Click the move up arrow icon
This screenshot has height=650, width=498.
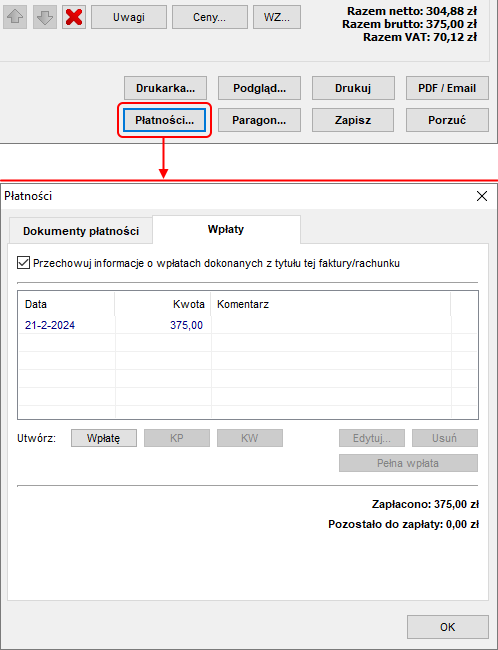coord(15,17)
